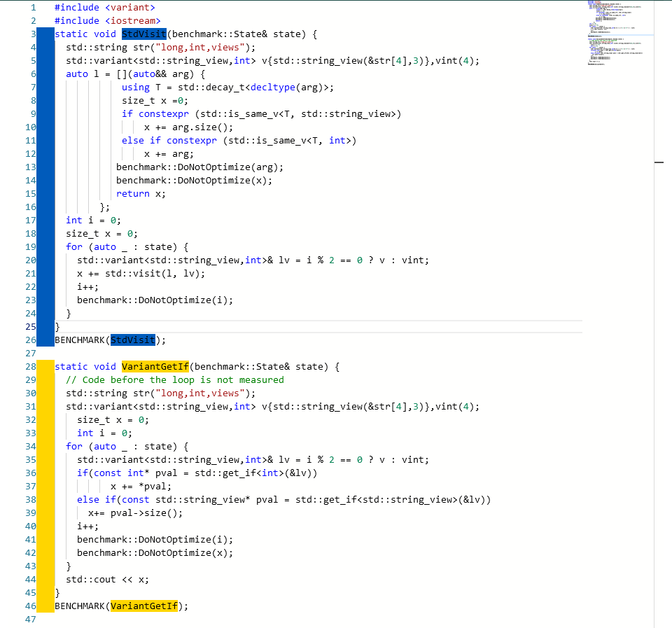
Task: Click 'x+= pval->size();' on line 39
Action: point(135,512)
